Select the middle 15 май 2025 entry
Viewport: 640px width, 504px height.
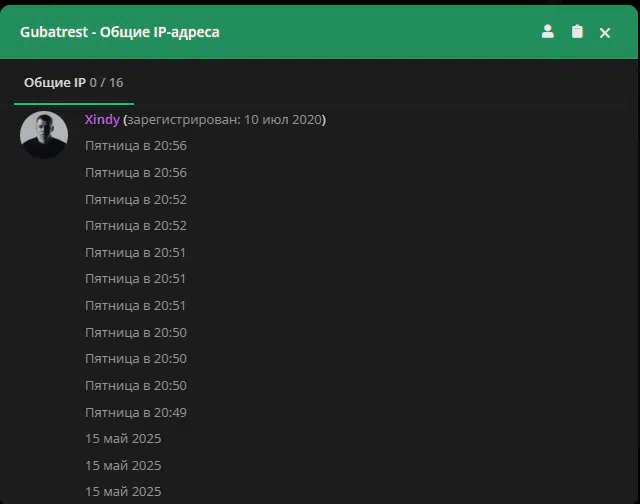pos(123,466)
